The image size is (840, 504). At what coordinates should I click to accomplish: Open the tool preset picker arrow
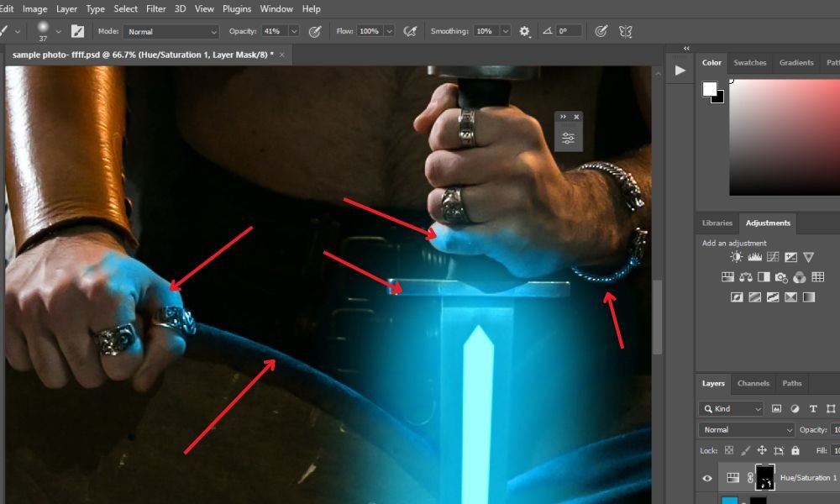point(18,32)
